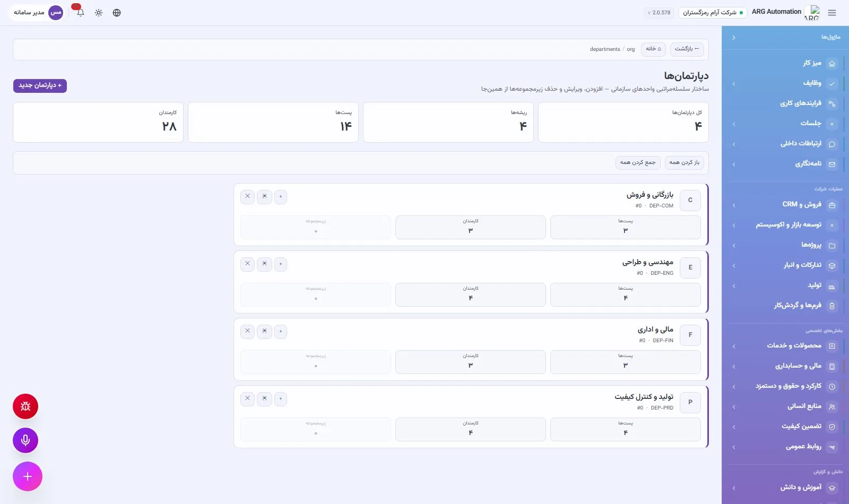
Task: Add subunit to بازرگانی و فروش with plus
Action: click(x=281, y=197)
